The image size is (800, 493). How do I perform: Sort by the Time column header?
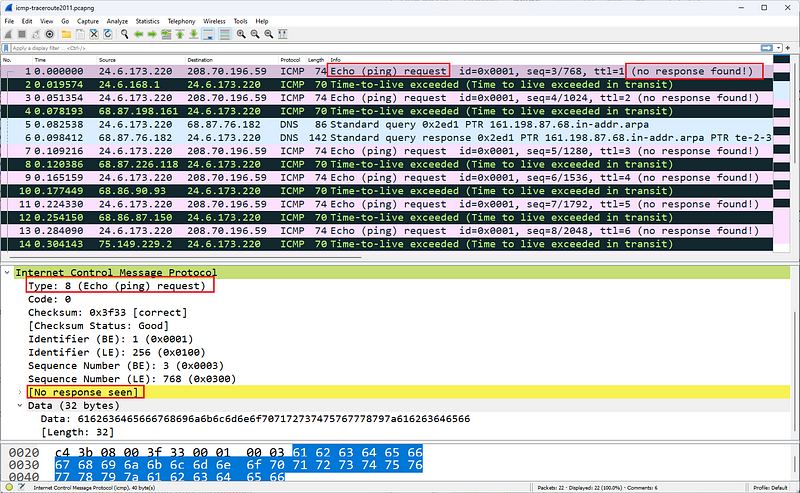pyautogui.click(x=64, y=60)
